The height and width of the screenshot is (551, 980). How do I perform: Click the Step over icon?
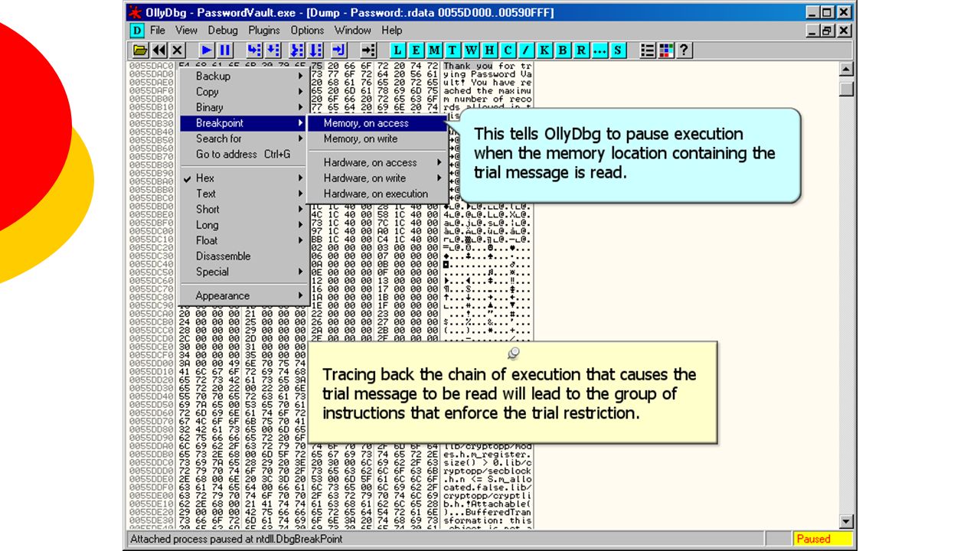click(273, 51)
